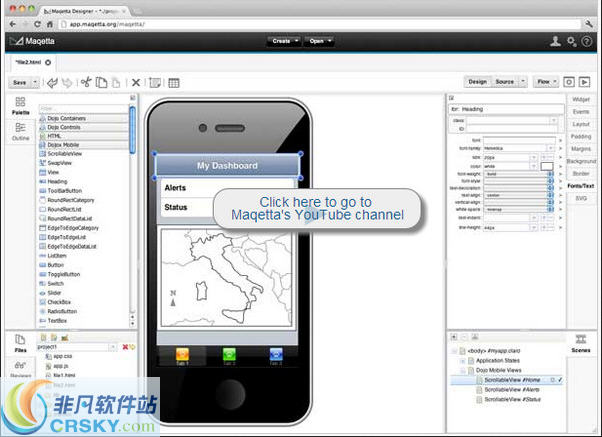Open the Open dropdown menu
This screenshot has width=602, height=437.
click(320, 41)
